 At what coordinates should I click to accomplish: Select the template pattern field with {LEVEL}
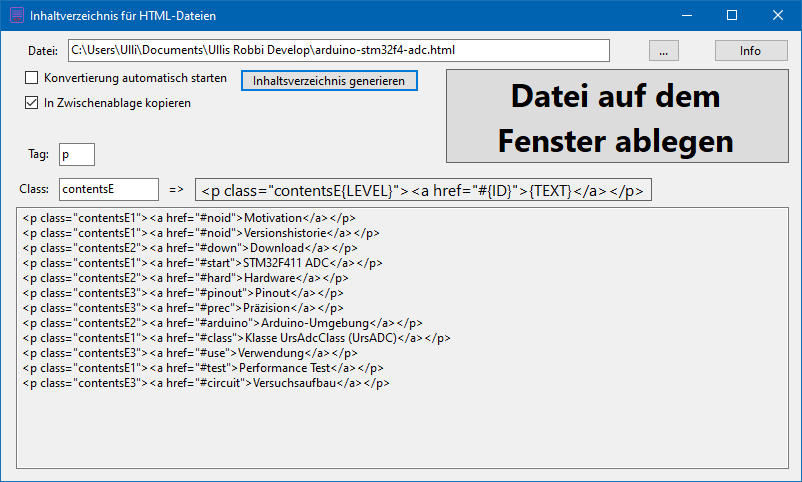pos(423,190)
